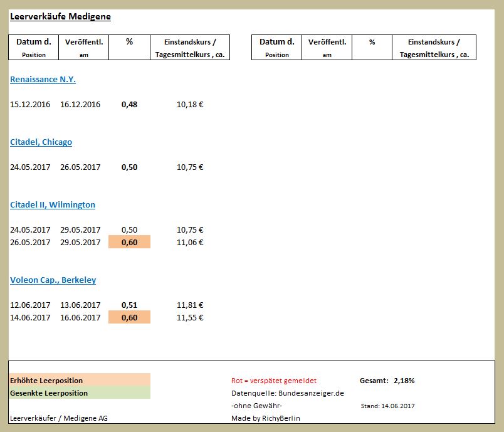The height and width of the screenshot is (432, 504).
Task: Click the publication date 16.06.2017
Action: click(x=80, y=317)
